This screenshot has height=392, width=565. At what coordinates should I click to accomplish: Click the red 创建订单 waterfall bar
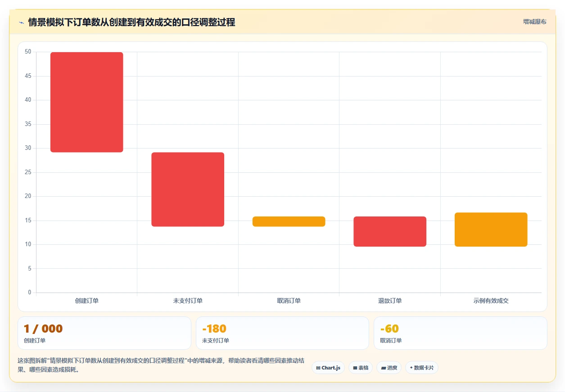[87, 102]
